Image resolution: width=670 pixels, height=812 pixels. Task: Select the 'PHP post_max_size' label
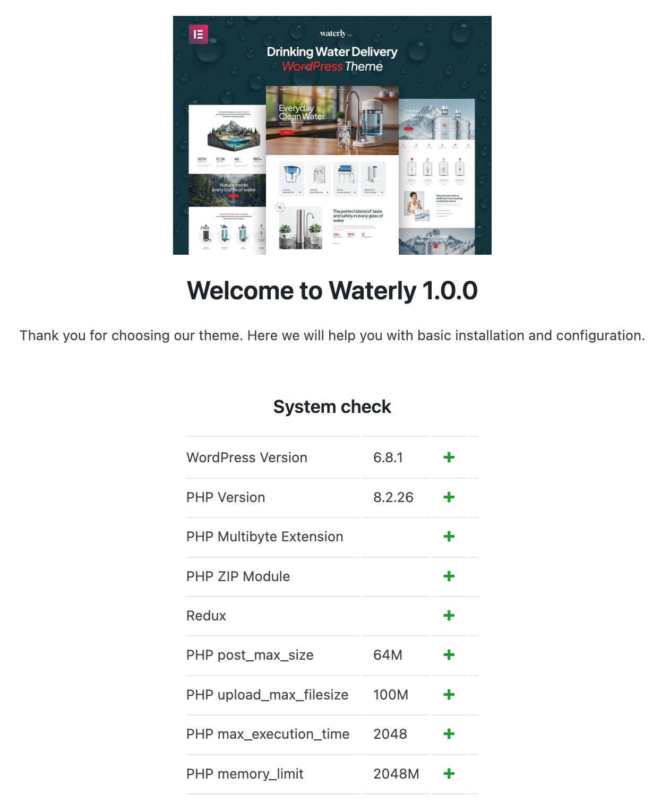point(250,655)
